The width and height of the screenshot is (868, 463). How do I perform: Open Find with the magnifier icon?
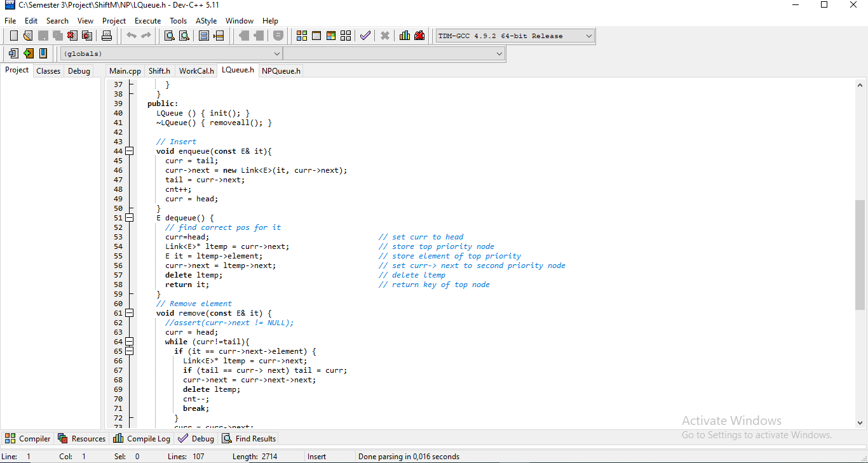pyautogui.click(x=170, y=36)
